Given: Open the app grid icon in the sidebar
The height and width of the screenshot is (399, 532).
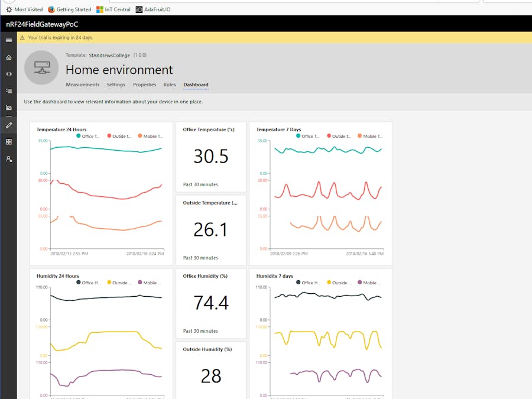Looking at the screenshot, I should (x=8, y=142).
